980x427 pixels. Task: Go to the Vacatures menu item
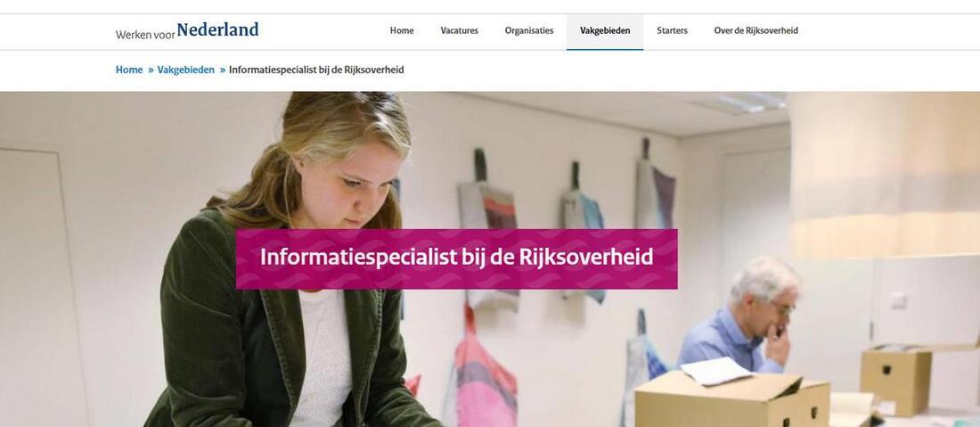460,30
